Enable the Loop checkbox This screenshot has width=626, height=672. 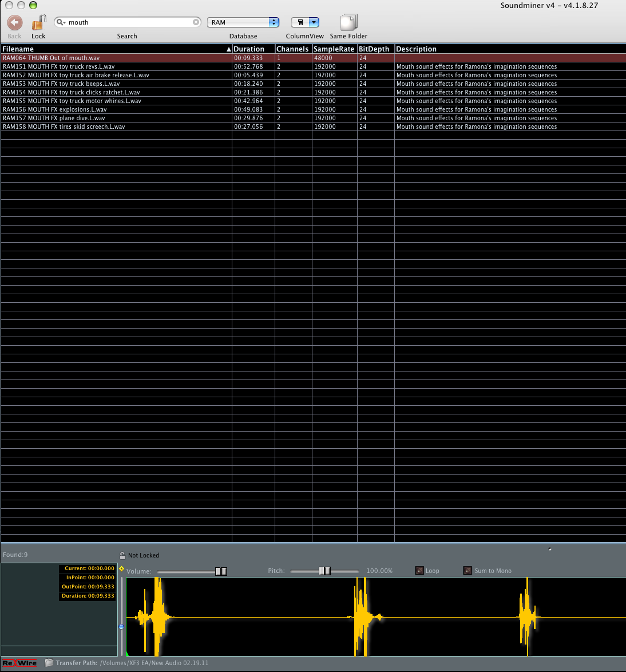[419, 571]
